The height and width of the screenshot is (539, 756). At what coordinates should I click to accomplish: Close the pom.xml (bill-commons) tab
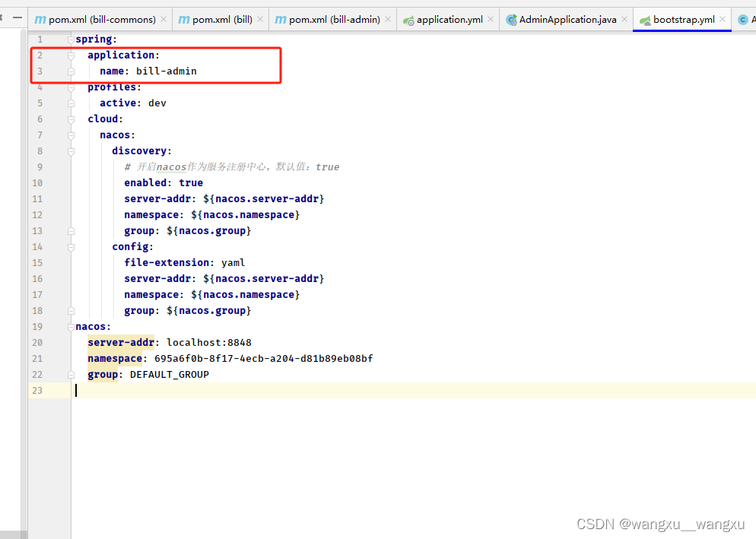[x=164, y=19]
